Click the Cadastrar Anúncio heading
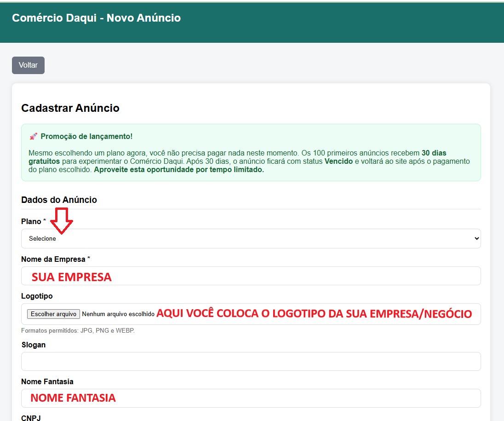This screenshot has width=504, height=421. pos(70,108)
